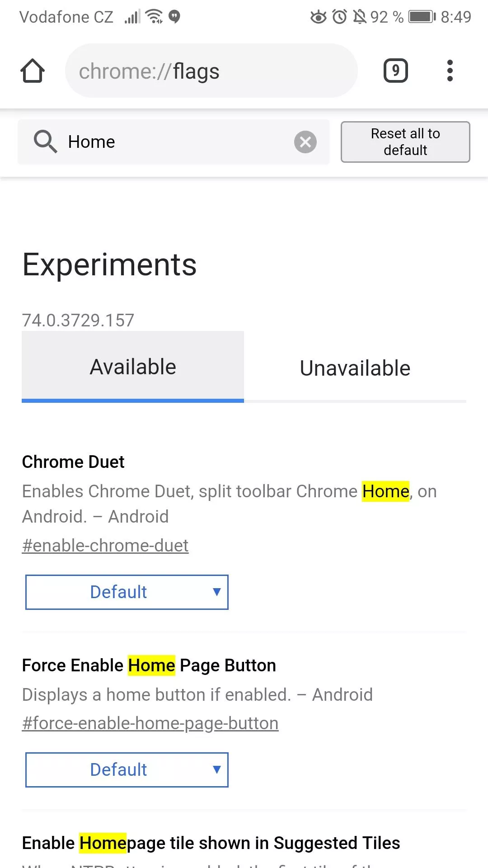This screenshot has width=488, height=868.
Task: Tap the Chrome home icon
Action: tap(33, 71)
